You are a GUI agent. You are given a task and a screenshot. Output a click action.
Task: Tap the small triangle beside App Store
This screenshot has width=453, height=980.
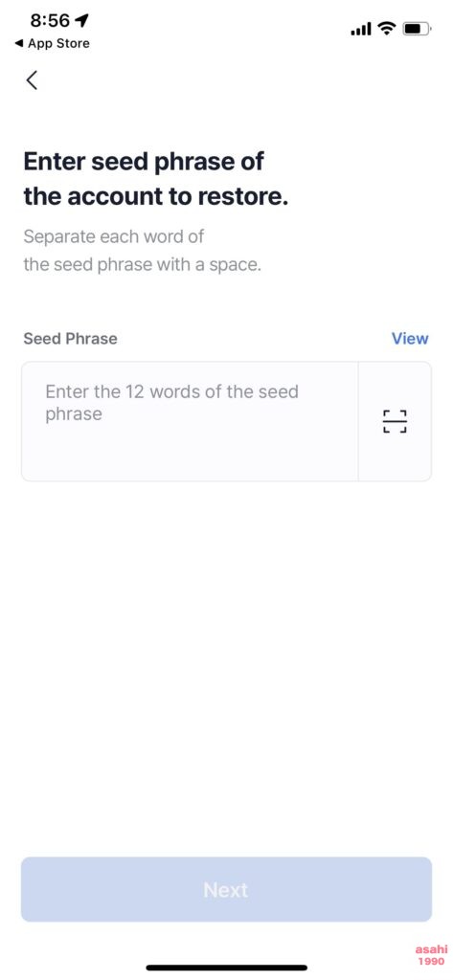[x=19, y=43]
